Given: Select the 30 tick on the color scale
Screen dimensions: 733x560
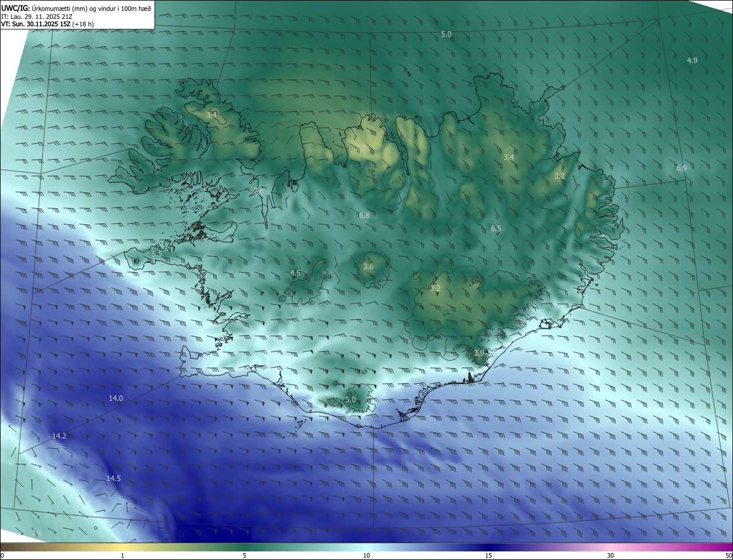Looking at the screenshot, I should coord(610,555).
